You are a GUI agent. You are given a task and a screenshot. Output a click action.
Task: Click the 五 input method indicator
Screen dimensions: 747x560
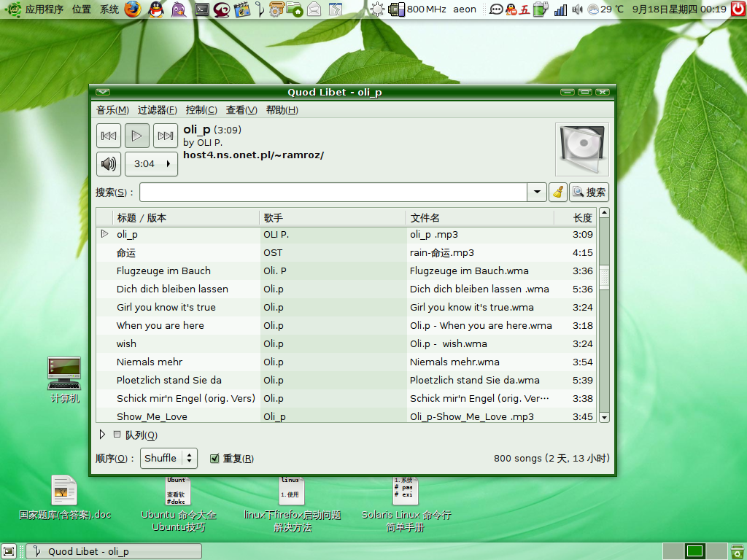[x=525, y=9]
